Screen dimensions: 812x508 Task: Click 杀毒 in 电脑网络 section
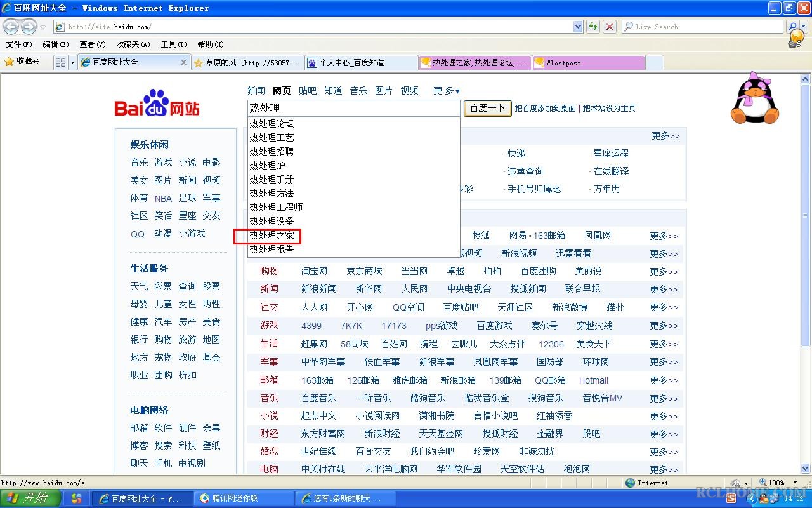(211, 428)
